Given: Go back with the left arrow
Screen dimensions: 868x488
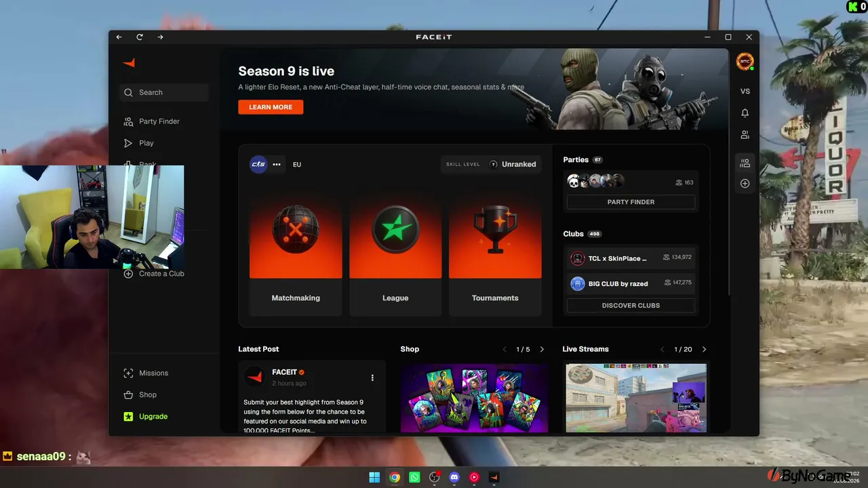Looking at the screenshot, I should 119,37.
